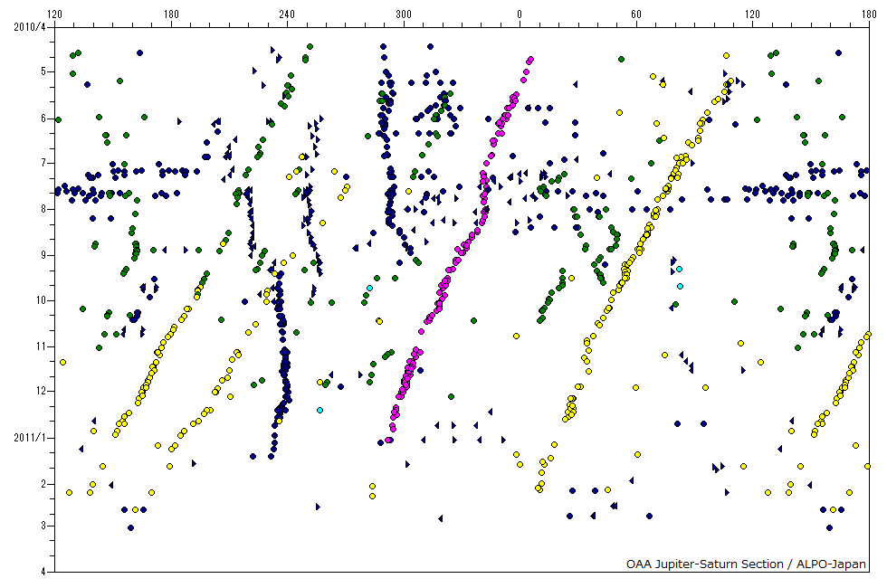Click the month "5" label on left axis

pos(43,71)
